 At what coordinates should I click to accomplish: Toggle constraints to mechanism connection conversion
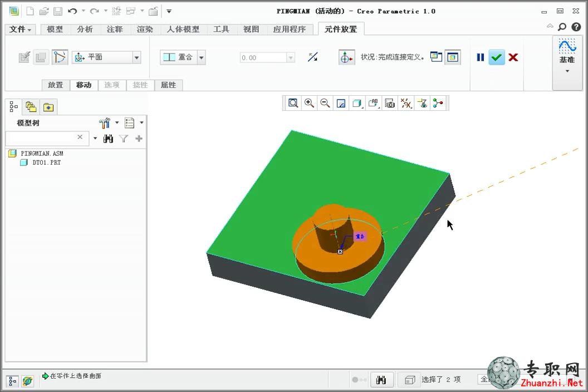(60, 57)
